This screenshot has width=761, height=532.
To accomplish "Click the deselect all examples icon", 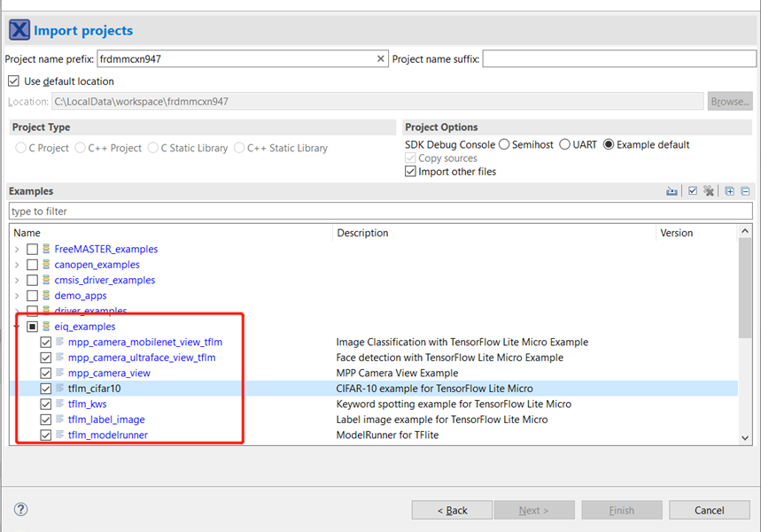I will pyautogui.click(x=709, y=191).
